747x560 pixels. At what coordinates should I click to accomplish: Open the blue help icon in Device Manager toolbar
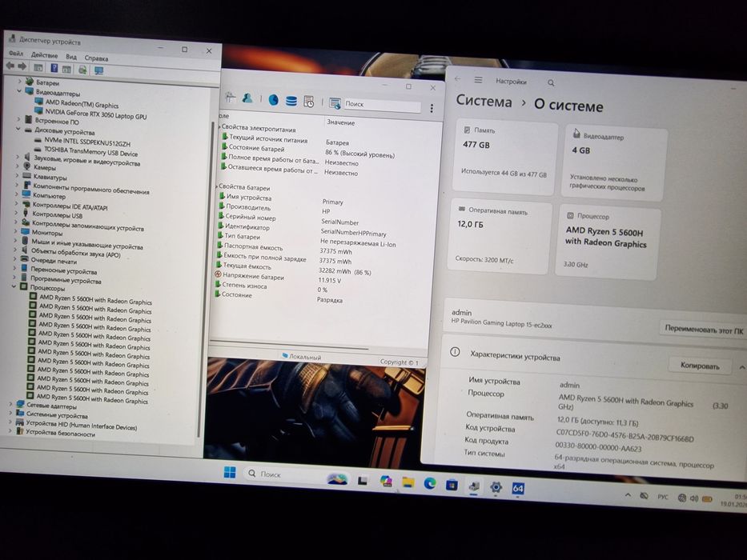tap(54, 68)
